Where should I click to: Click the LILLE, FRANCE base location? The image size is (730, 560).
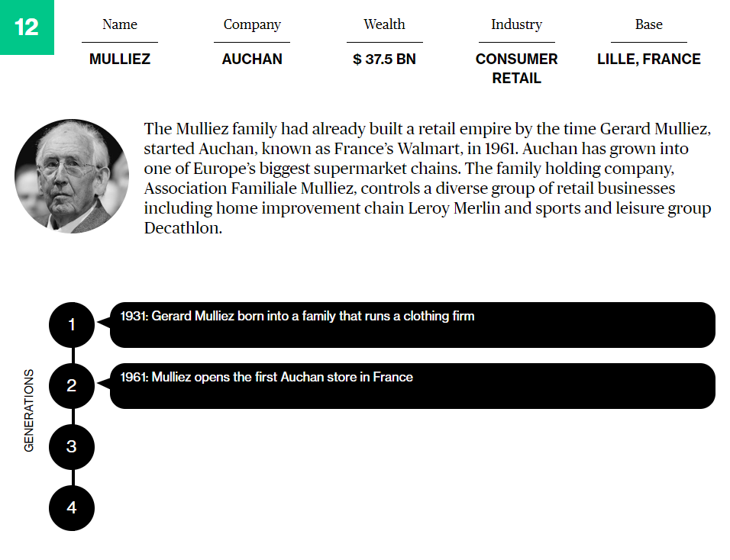(648, 59)
